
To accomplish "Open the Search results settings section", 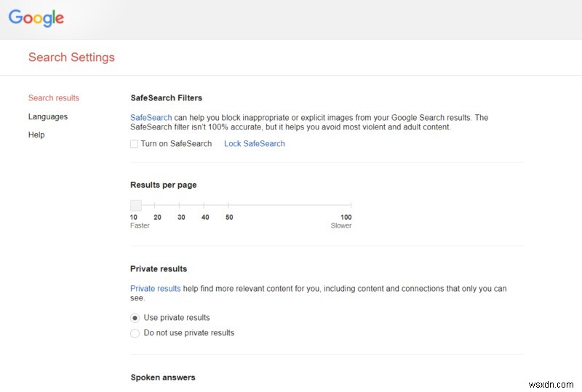I will pos(54,98).
